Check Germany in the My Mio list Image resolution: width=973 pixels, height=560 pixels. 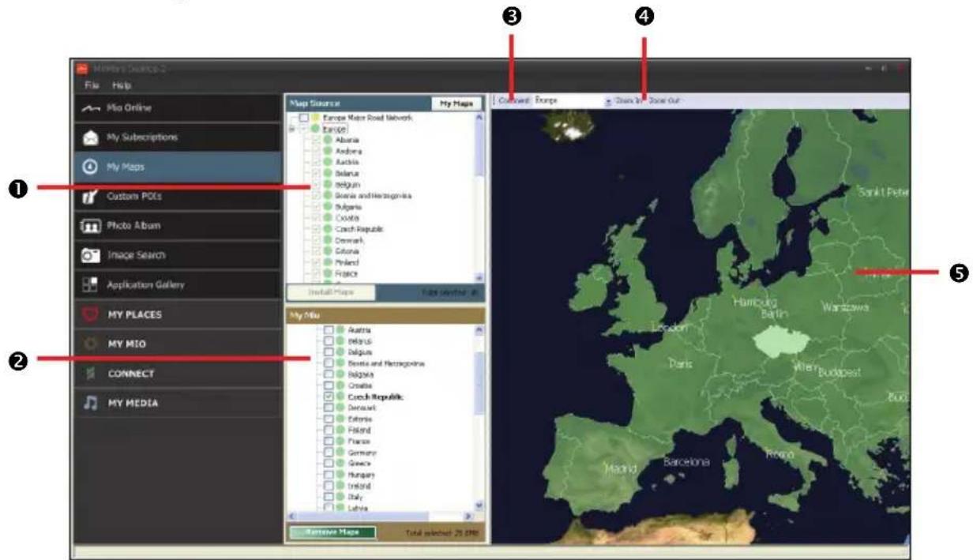tap(329, 453)
